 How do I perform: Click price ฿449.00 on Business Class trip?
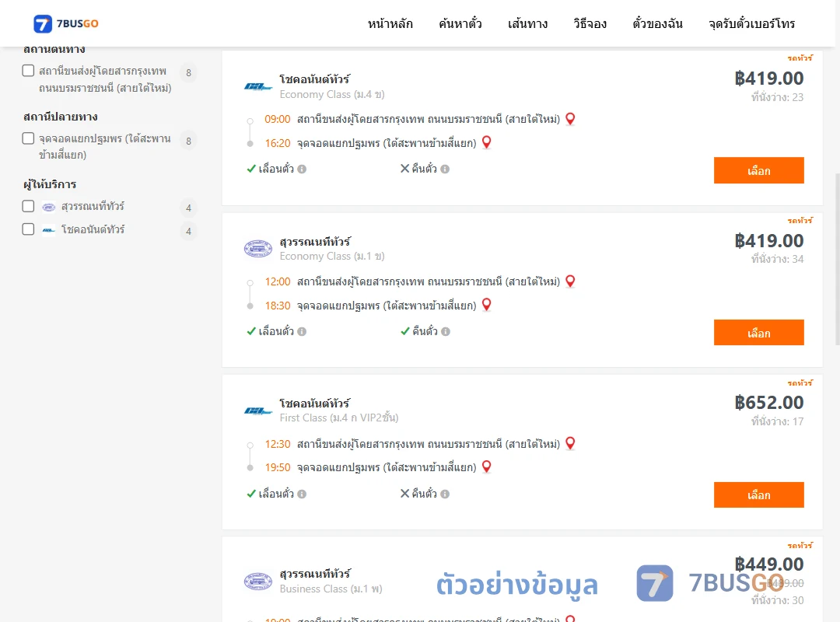[768, 564]
